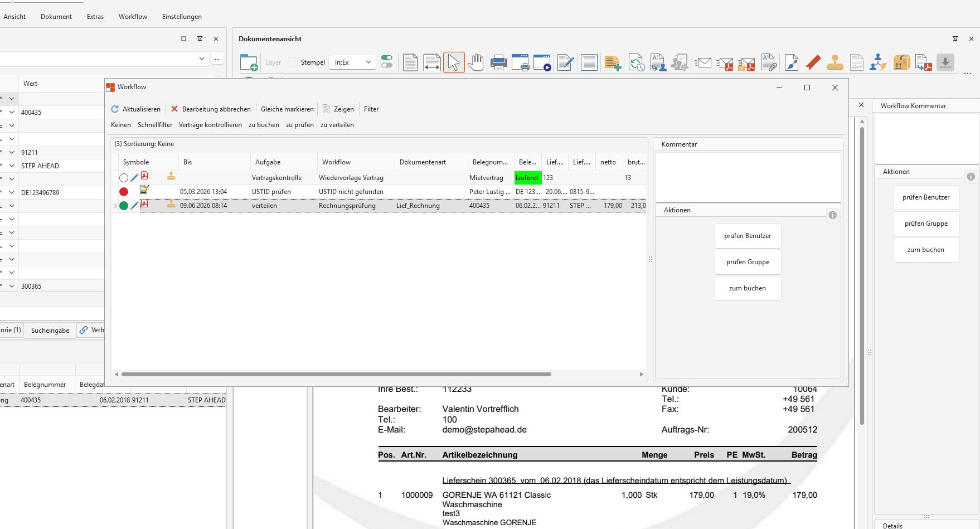Click the green status circle in verteilen row

click(124, 206)
